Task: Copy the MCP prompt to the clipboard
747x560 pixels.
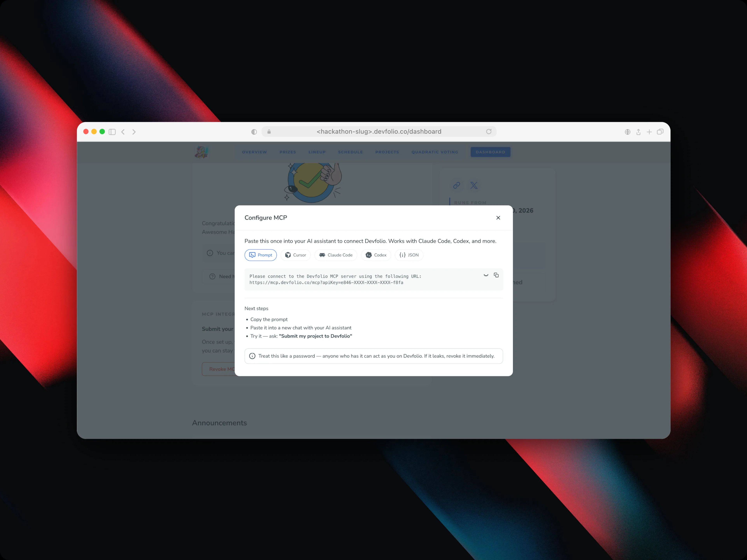Action: coord(496,275)
